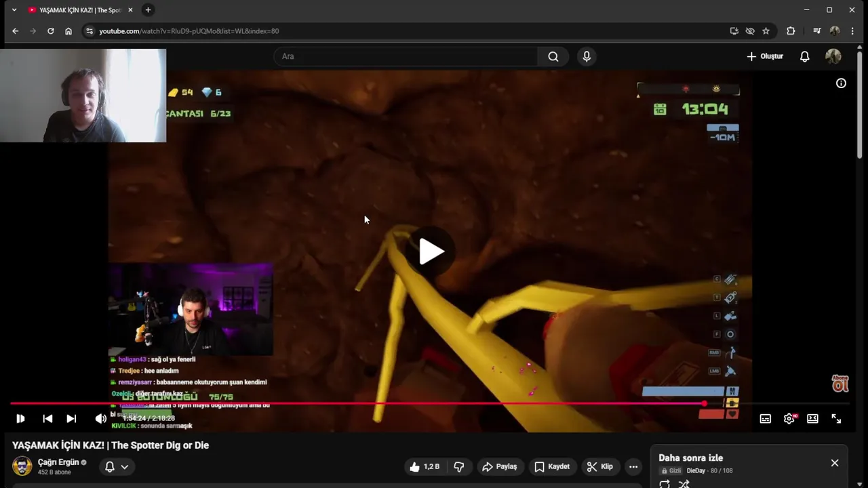Open the browser home page
The height and width of the screenshot is (488, 868).
(68, 30)
